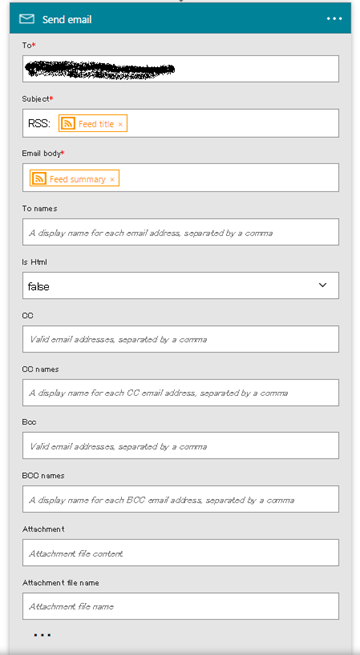The height and width of the screenshot is (655, 360).
Task: Focus the CC names input field
Action: pos(180,393)
